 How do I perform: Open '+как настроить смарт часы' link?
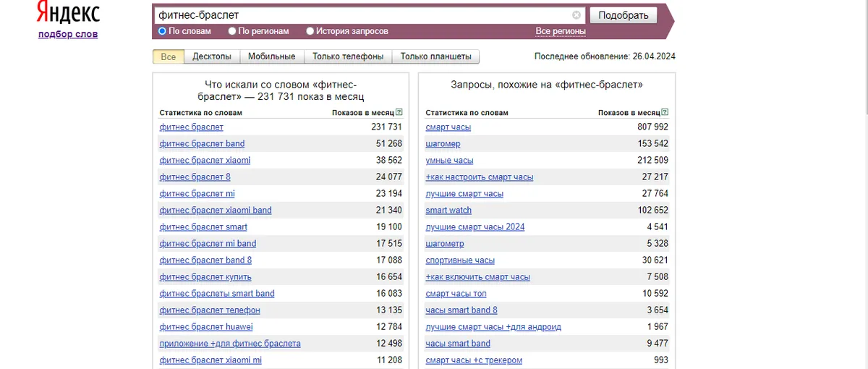point(480,177)
